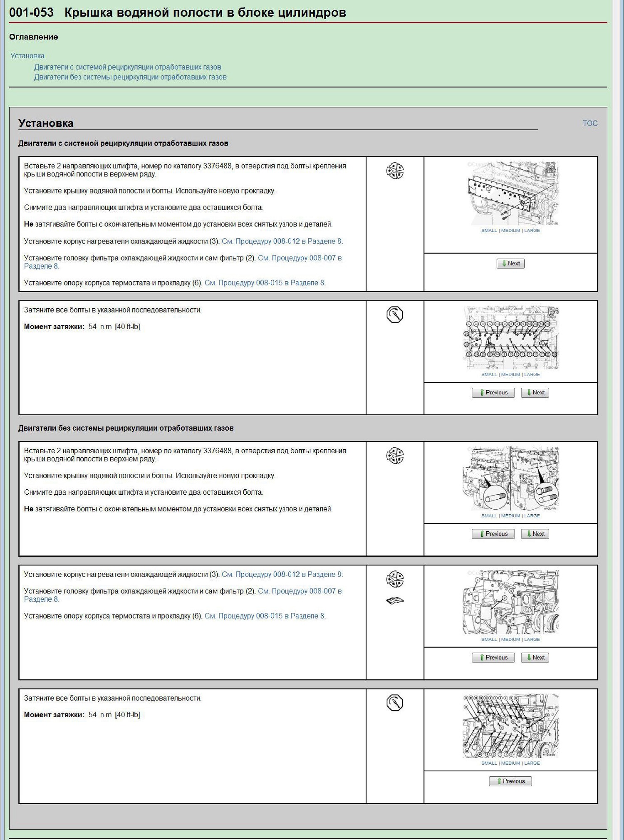Viewport: 624px width, 840px height.
Task: Select MEDIUM size for guide pin image
Action: point(510,515)
